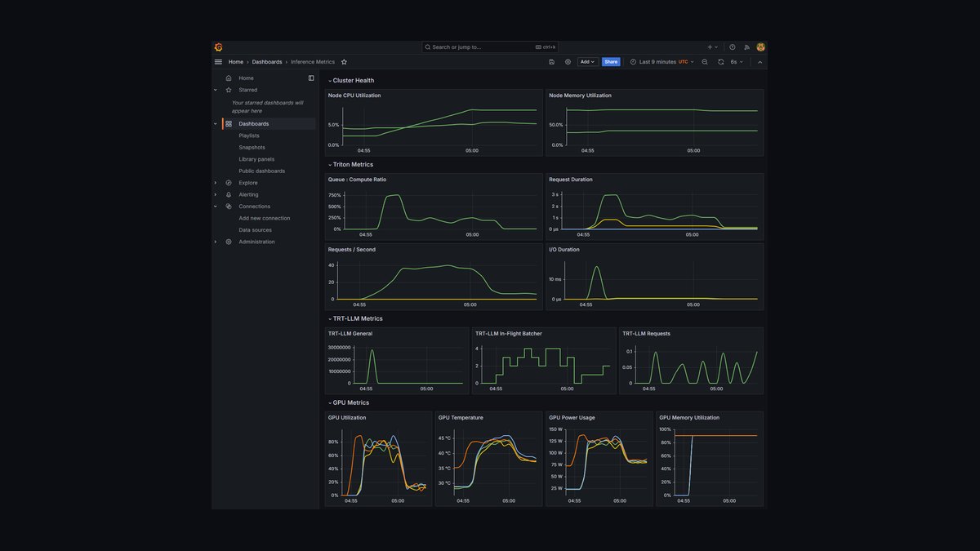Click the Dashboards grid icon
Viewport: 980px width, 551px height.
[229, 124]
